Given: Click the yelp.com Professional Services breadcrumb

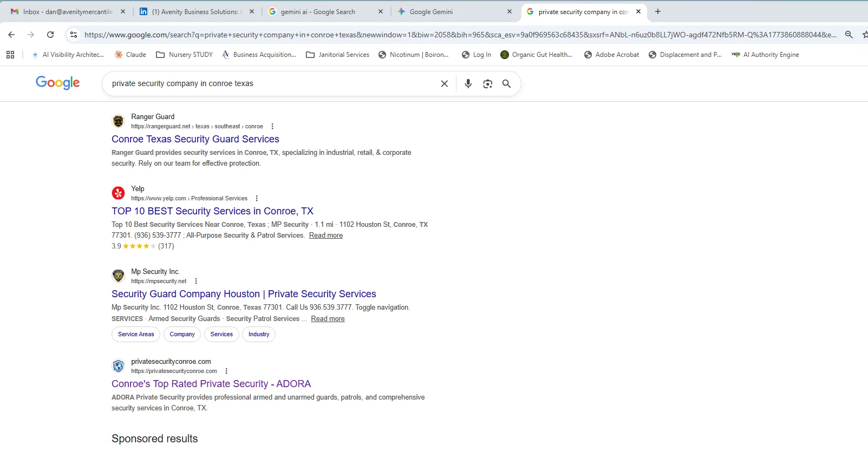Looking at the screenshot, I should (189, 198).
